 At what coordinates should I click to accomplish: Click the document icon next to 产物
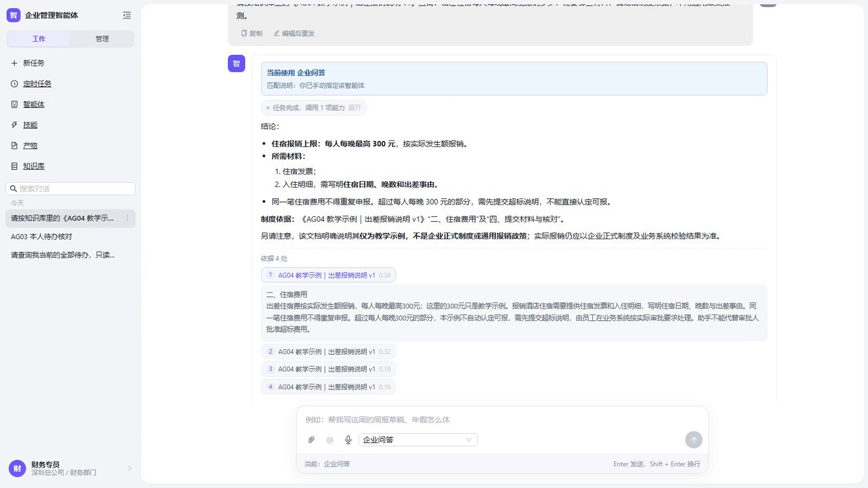pyautogui.click(x=14, y=145)
